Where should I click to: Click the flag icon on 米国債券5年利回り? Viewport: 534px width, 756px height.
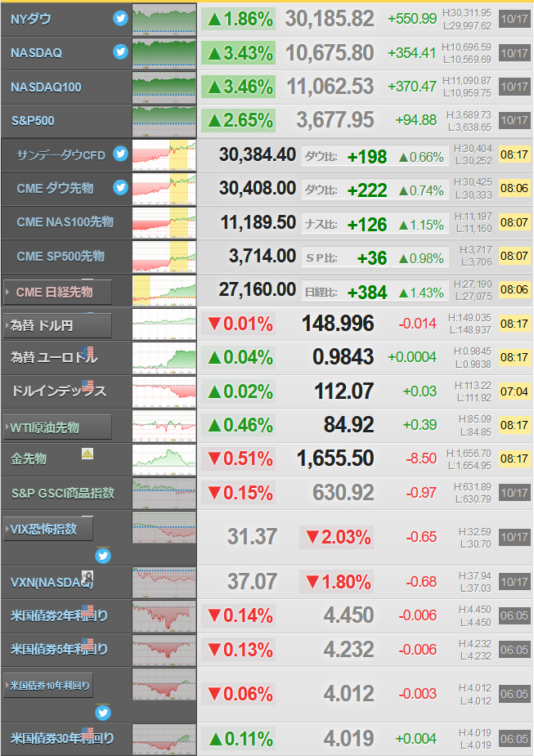tap(88, 644)
